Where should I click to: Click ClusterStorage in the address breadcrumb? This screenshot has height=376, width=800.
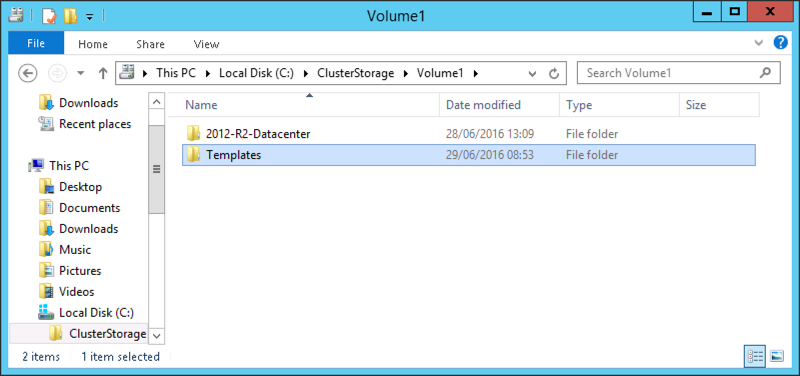click(x=356, y=73)
